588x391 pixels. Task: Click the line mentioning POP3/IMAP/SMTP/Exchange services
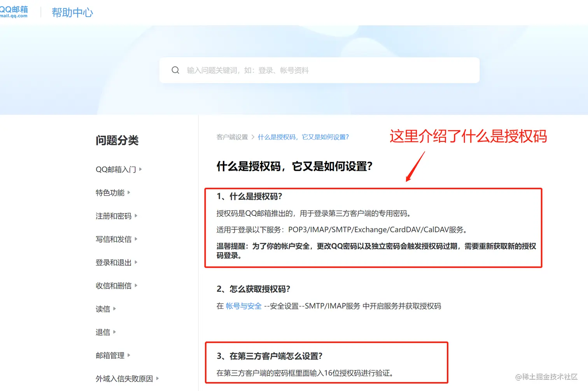(342, 230)
